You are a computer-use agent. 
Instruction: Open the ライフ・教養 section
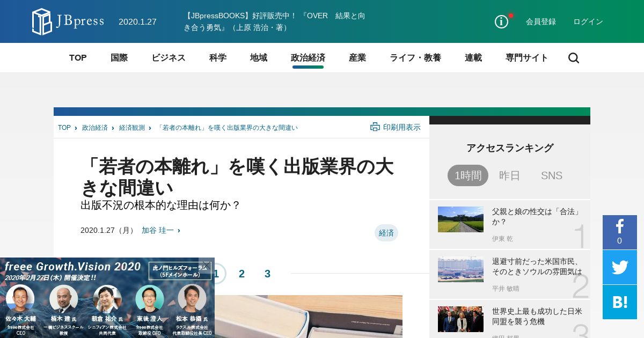(x=415, y=58)
